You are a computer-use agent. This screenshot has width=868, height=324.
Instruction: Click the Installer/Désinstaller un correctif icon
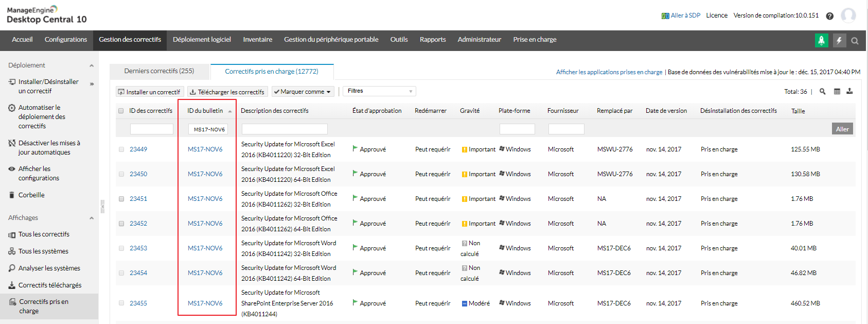(12, 82)
